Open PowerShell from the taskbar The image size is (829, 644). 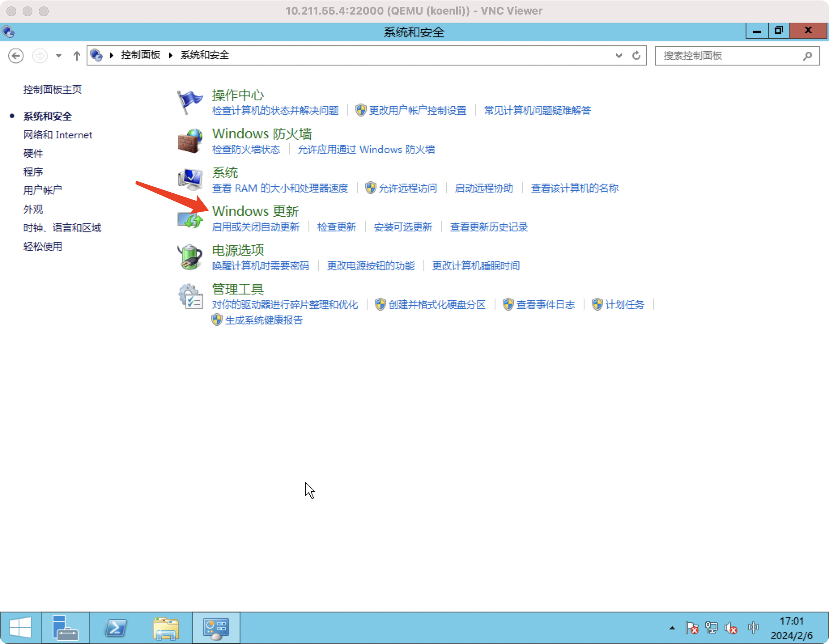pyautogui.click(x=116, y=628)
